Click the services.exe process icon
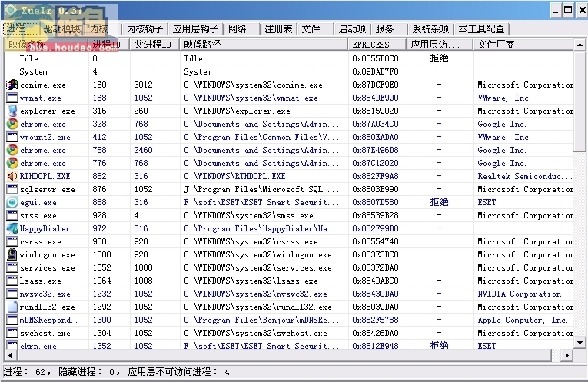The width and height of the screenshot is (588, 382). click(x=12, y=267)
